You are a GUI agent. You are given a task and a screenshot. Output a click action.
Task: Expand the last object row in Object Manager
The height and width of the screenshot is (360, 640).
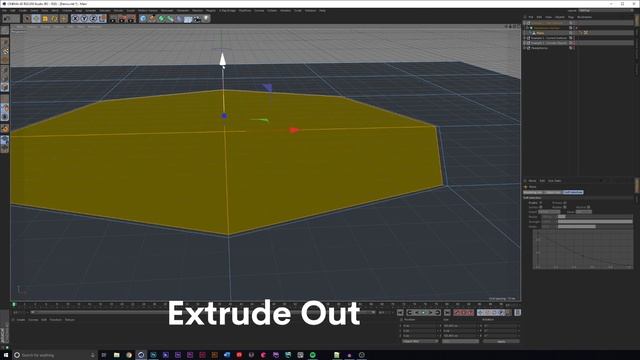point(525,48)
